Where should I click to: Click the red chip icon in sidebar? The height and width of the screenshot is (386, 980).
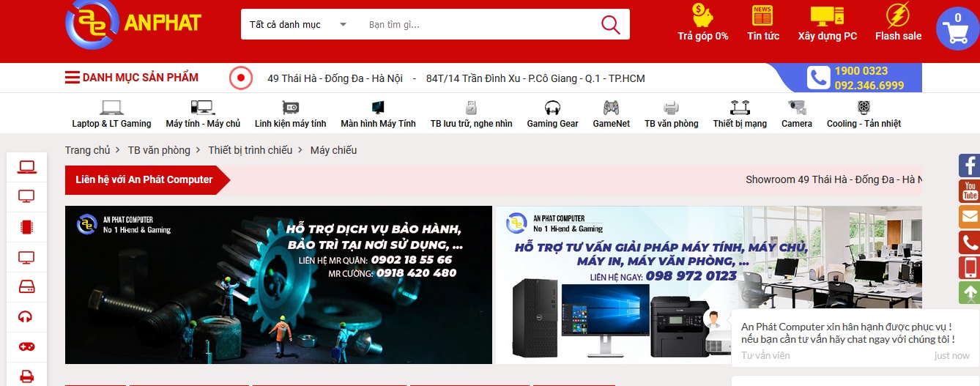(x=27, y=227)
